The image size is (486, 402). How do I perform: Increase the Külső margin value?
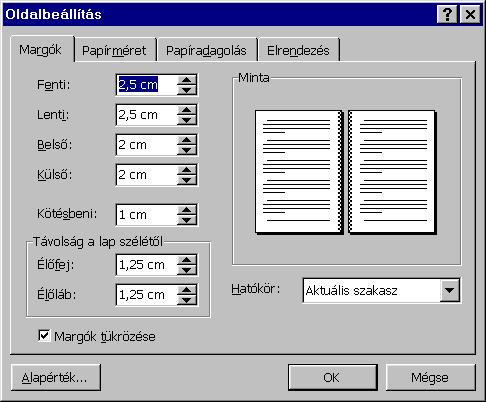pos(187,170)
